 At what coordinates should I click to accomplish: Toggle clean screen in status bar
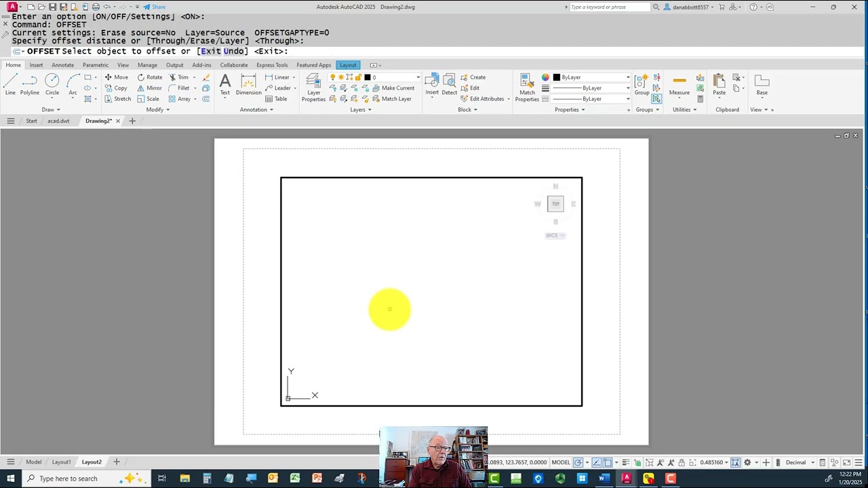[846, 462]
